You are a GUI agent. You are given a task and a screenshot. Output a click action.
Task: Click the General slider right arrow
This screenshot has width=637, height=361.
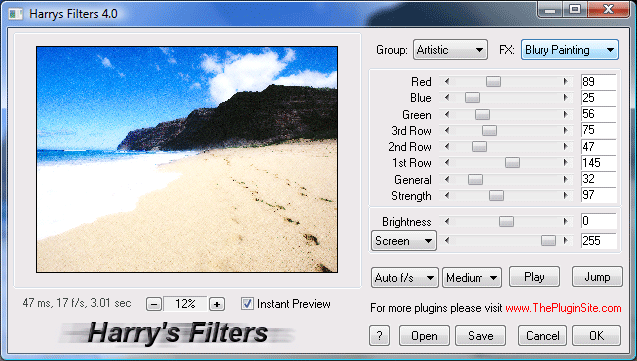pyautogui.click(x=566, y=179)
